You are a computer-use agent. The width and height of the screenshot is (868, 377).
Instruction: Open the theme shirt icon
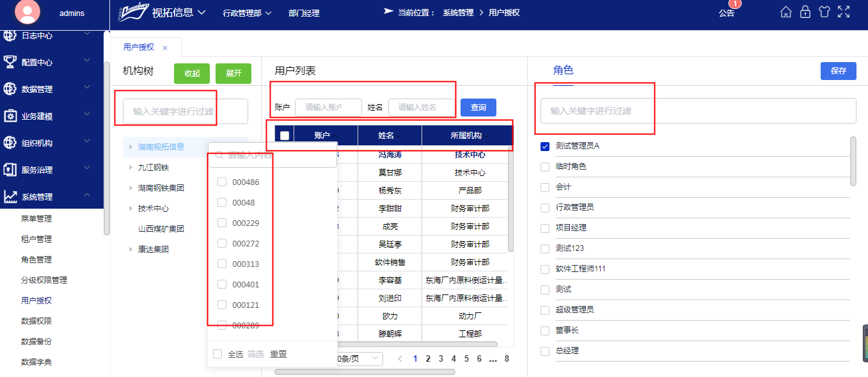824,12
